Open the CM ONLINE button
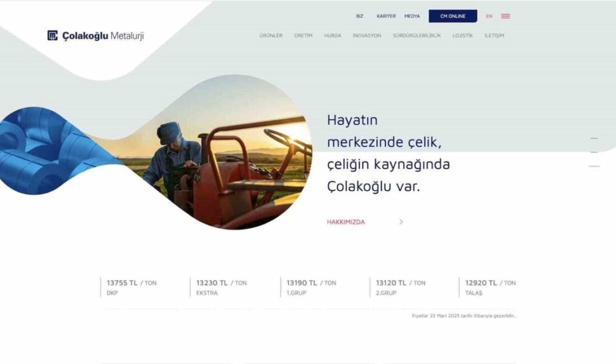Screen dimensions: 616x364 (x=452, y=16)
